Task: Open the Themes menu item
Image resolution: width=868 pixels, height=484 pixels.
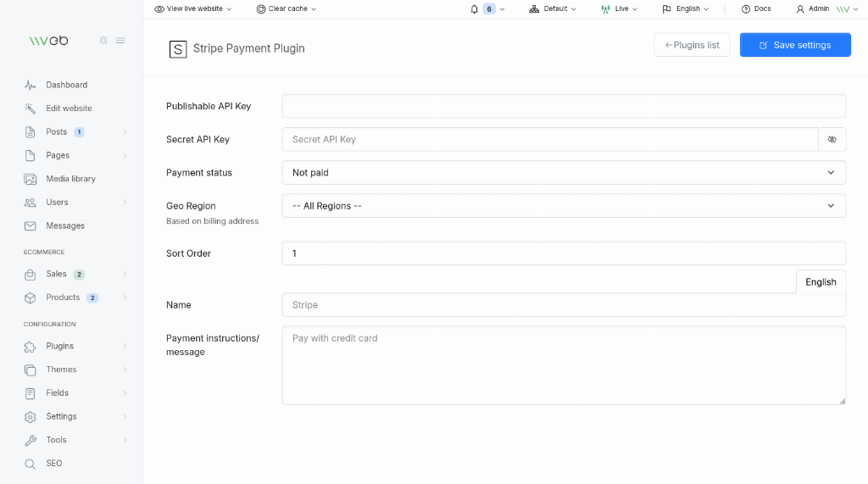Action: pyautogui.click(x=61, y=370)
